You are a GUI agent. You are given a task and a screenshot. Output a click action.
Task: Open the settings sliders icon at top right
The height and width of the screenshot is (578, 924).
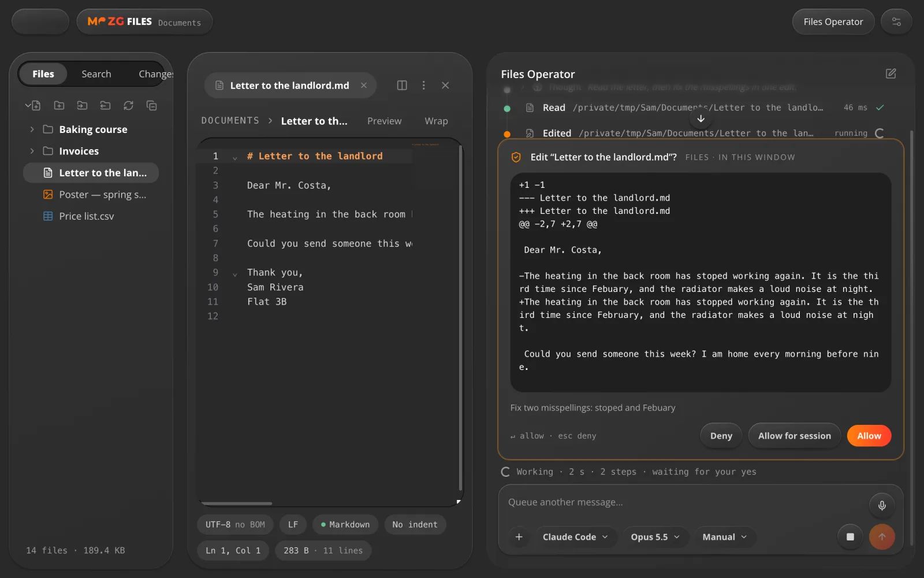point(896,21)
